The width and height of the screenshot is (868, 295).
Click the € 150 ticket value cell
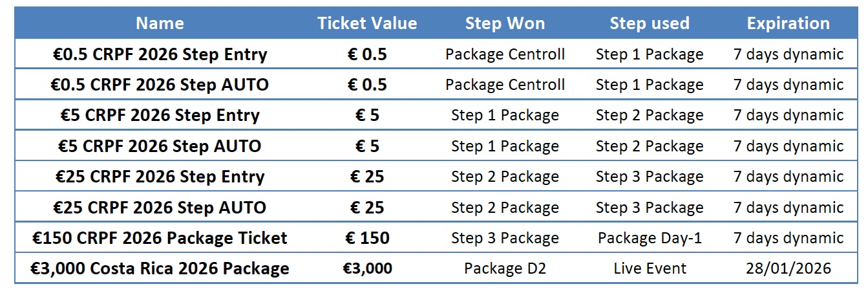click(366, 238)
